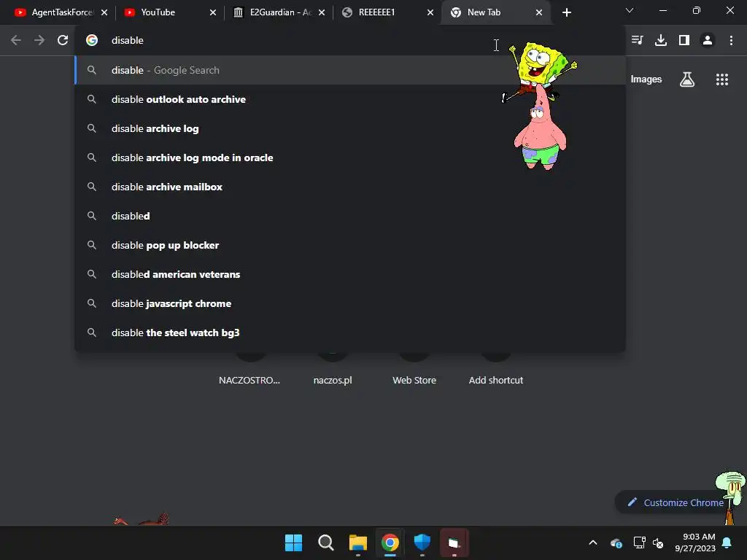Image resolution: width=747 pixels, height=560 pixels.
Task: Open the Images link
Action: [x=646, y=79]
